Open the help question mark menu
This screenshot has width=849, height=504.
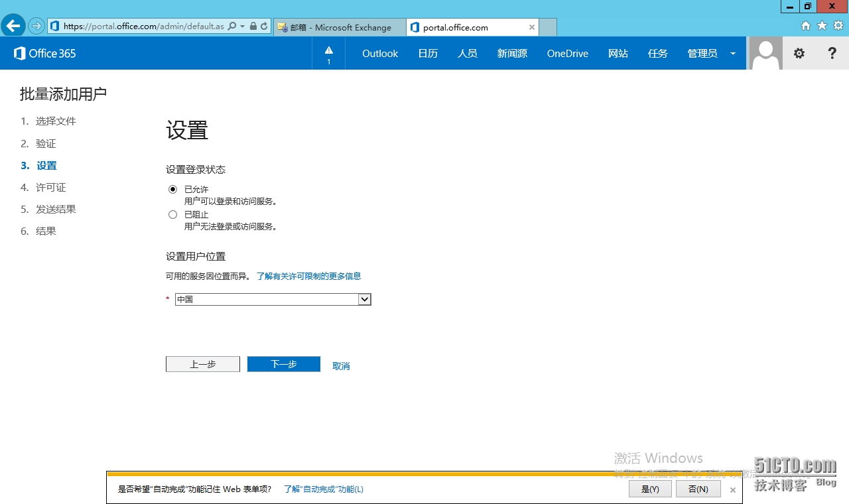[832, 53]
